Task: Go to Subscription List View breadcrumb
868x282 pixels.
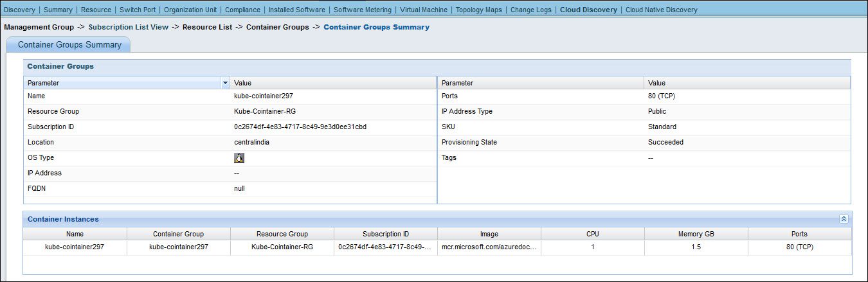Action: click(129, 27)
